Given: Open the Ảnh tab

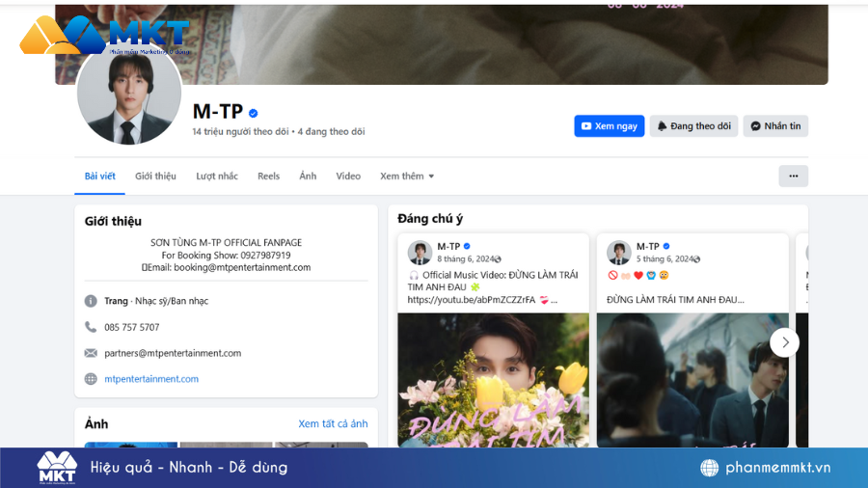Looking at the screenshot, I should click(308, 176).
